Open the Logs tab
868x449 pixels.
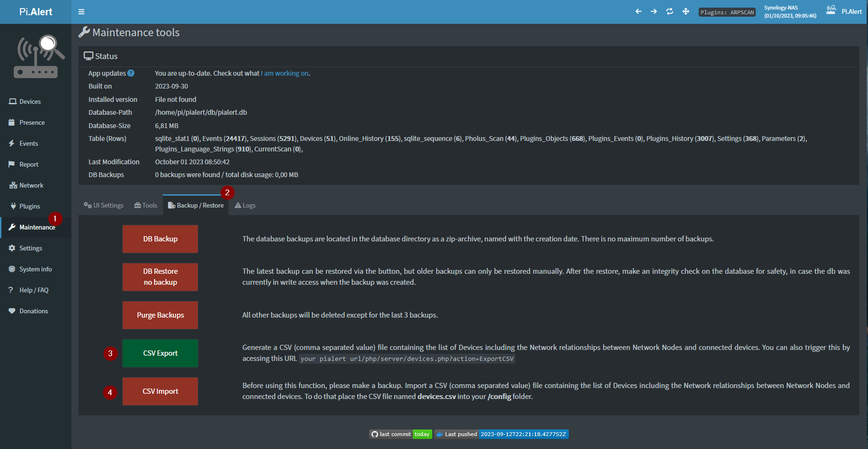point(245,205)
